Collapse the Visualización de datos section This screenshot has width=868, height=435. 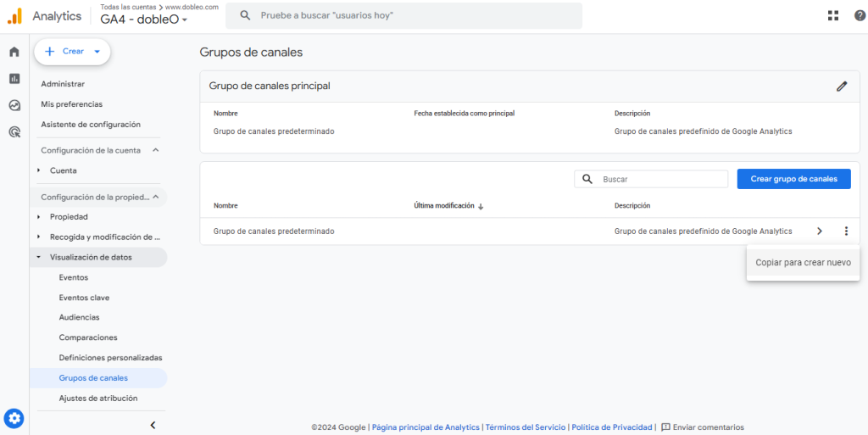pyautogui.click(x=39, y=257)
